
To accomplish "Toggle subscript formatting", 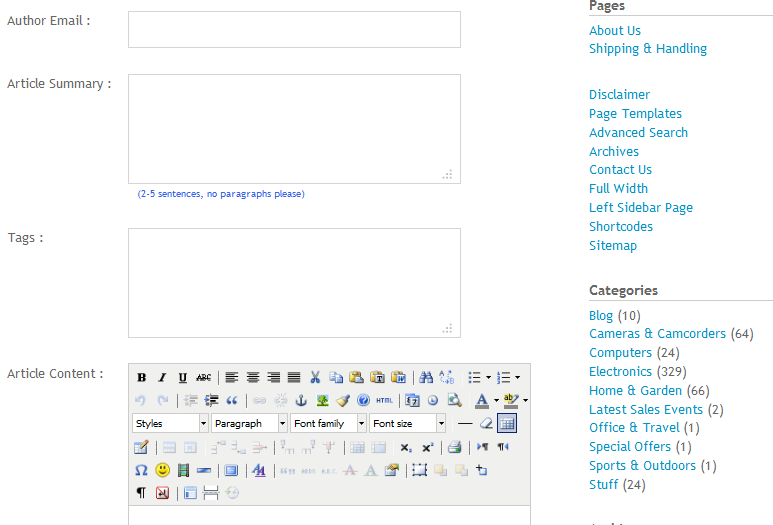I will pos(406,447).
